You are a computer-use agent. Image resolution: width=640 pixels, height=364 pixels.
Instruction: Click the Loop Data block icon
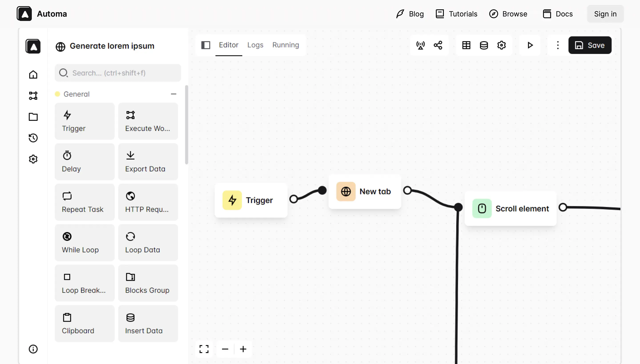pos(130,236)
